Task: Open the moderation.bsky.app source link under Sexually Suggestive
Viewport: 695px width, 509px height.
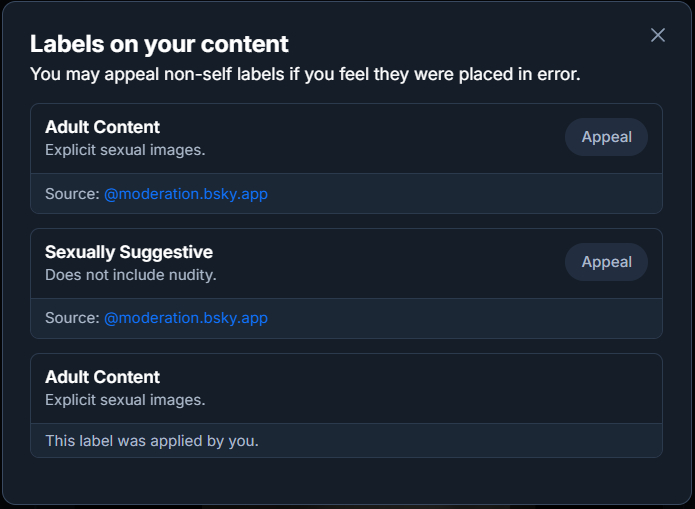Action: tap(186, 319)
